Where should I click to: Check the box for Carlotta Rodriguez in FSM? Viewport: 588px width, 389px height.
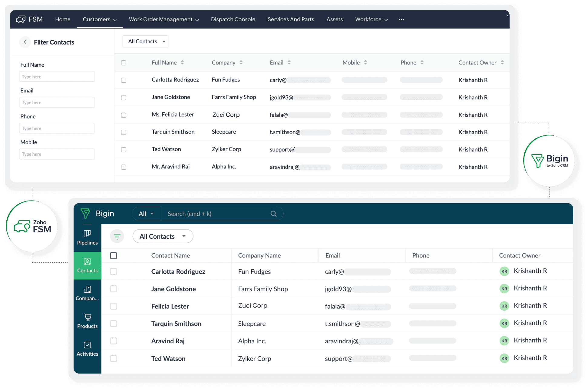click(124, 80)
